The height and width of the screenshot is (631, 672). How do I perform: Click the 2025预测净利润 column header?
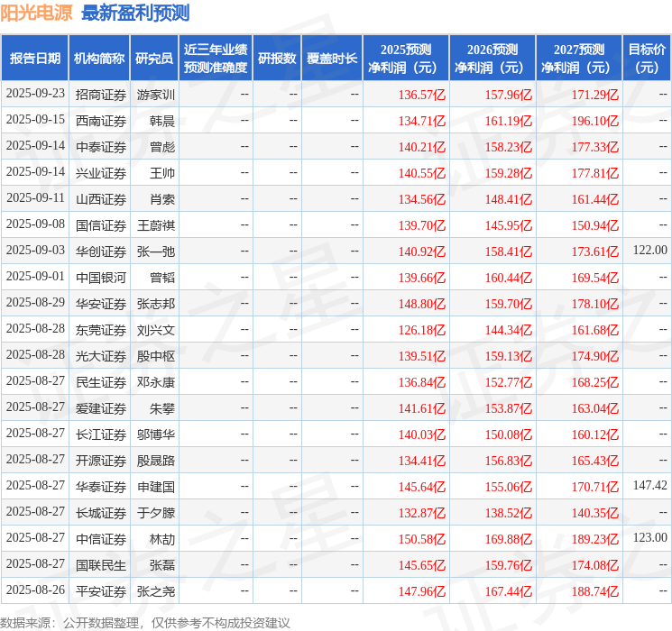[x=406, y=59]
